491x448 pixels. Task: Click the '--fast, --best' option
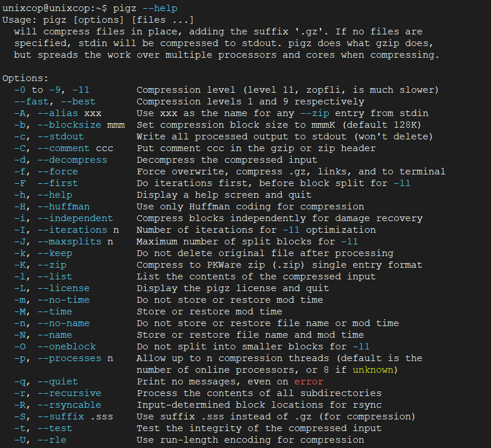click(55, 101)
